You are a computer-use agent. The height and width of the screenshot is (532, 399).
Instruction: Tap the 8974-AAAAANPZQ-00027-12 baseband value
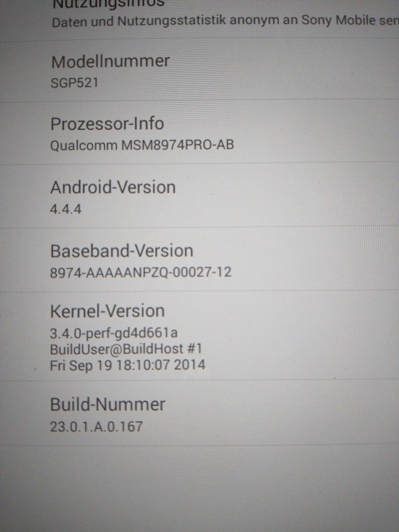[x=141, y=272]
